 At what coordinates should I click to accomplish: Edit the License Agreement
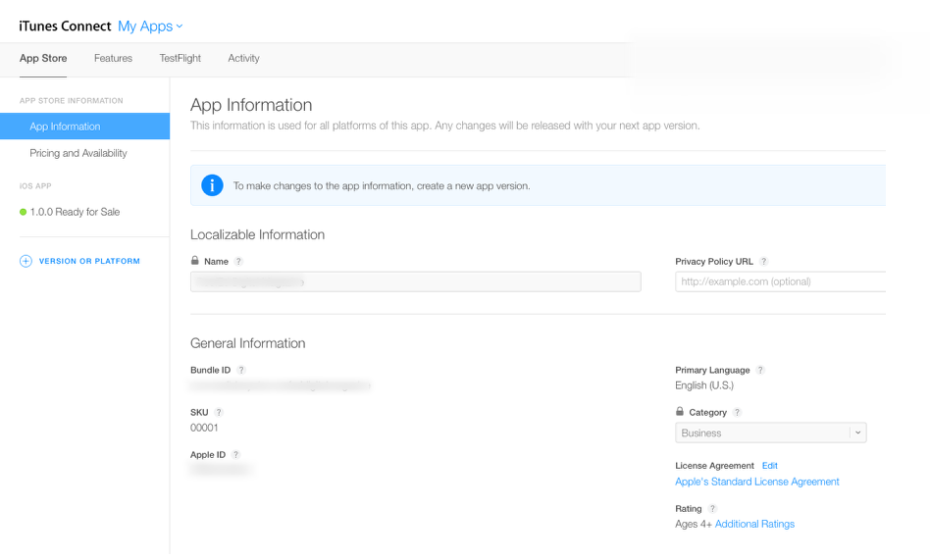pos(770,466)
